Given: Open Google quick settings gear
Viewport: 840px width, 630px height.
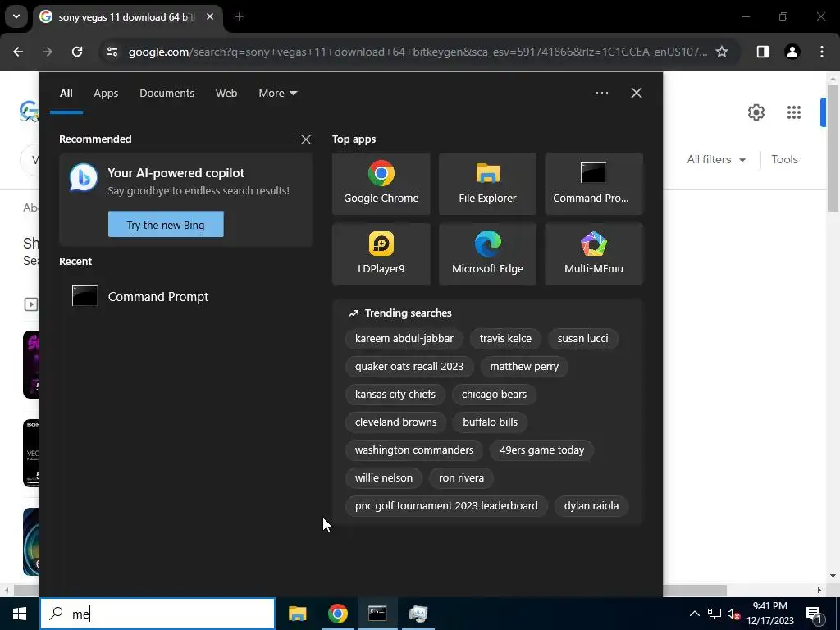Looking at the screenshot, I should [x=756, y=112].
